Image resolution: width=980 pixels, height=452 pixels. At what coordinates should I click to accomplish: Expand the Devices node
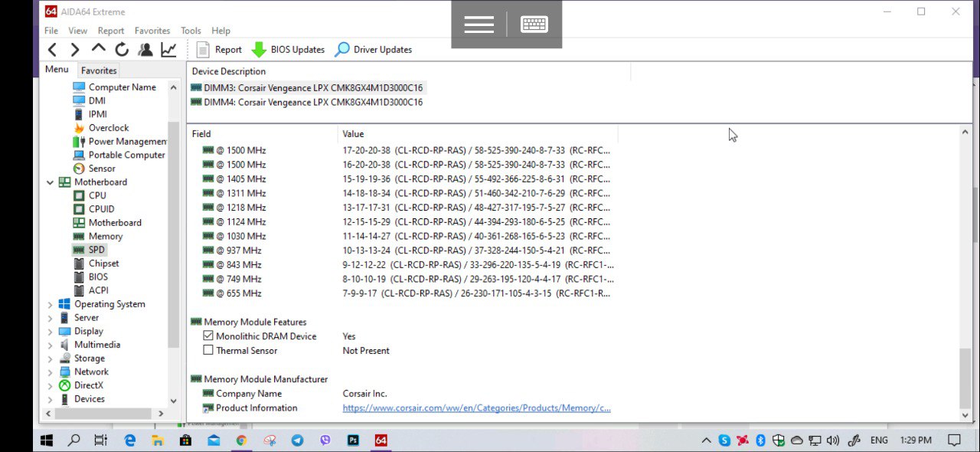click(x=51, y=399)
